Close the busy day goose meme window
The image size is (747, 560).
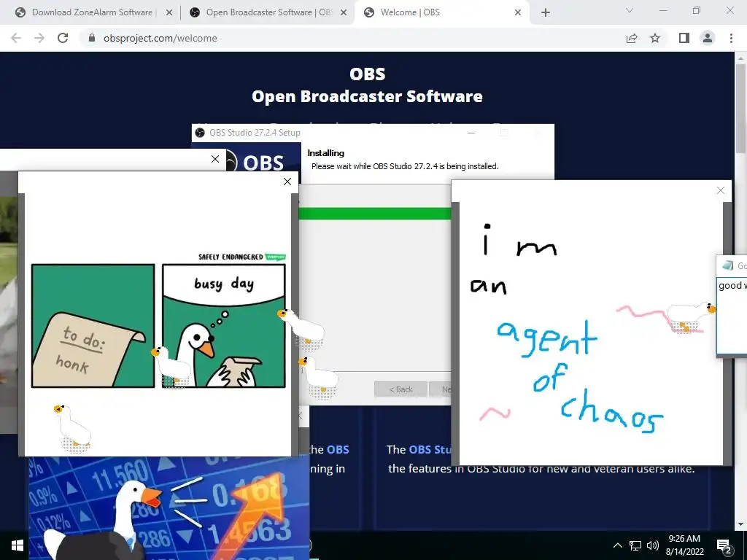(x=287, y=182)
